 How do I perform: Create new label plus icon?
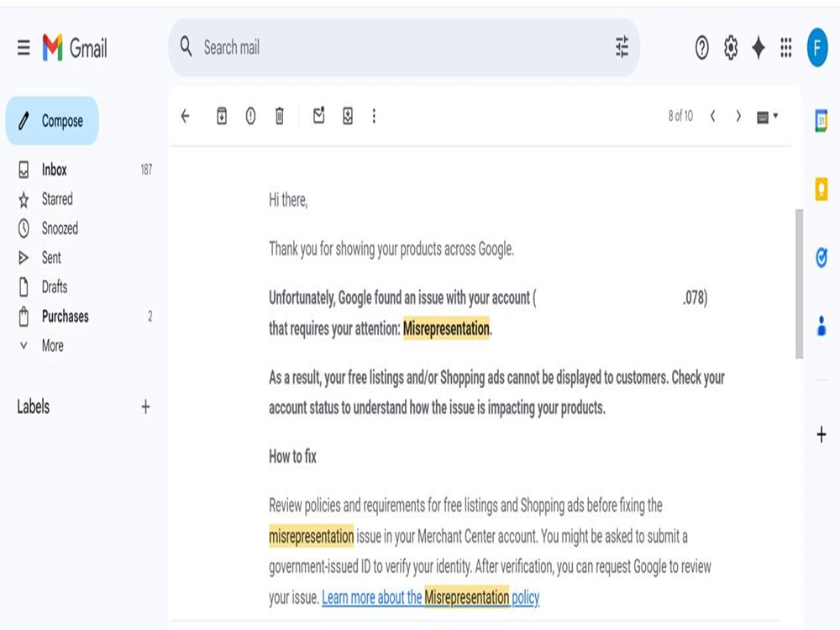(x=145, y=407)
